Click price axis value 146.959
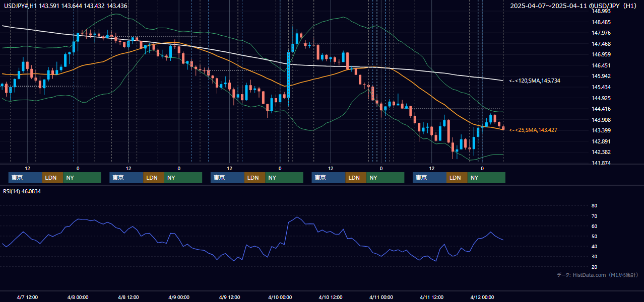644x302 pixels. pyautogui.click(x=601, y=54)
